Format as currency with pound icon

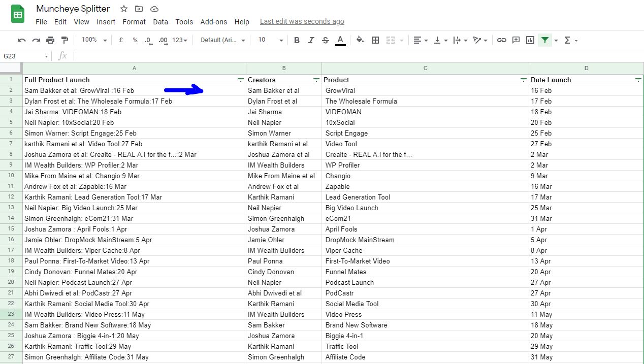(x=121, y=40)
